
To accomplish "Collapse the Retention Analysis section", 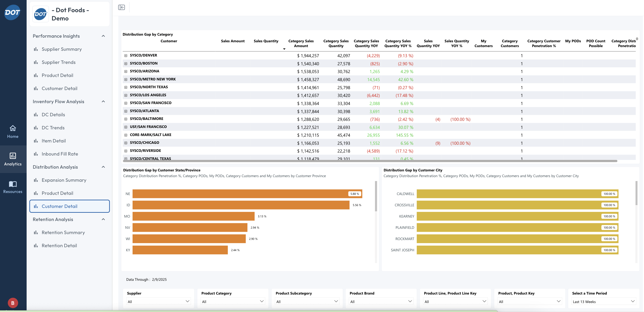I will [x=103, y=219].
